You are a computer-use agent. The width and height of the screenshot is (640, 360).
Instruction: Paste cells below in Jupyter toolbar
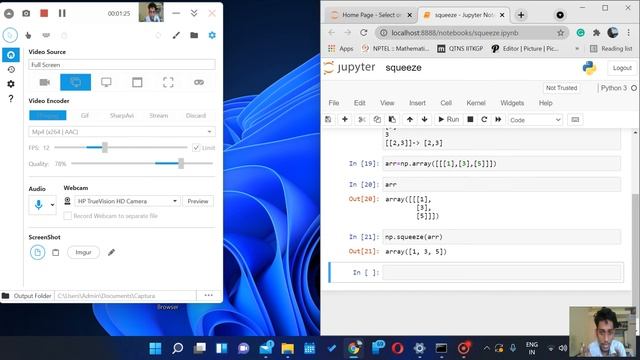[x=392, y=120]
